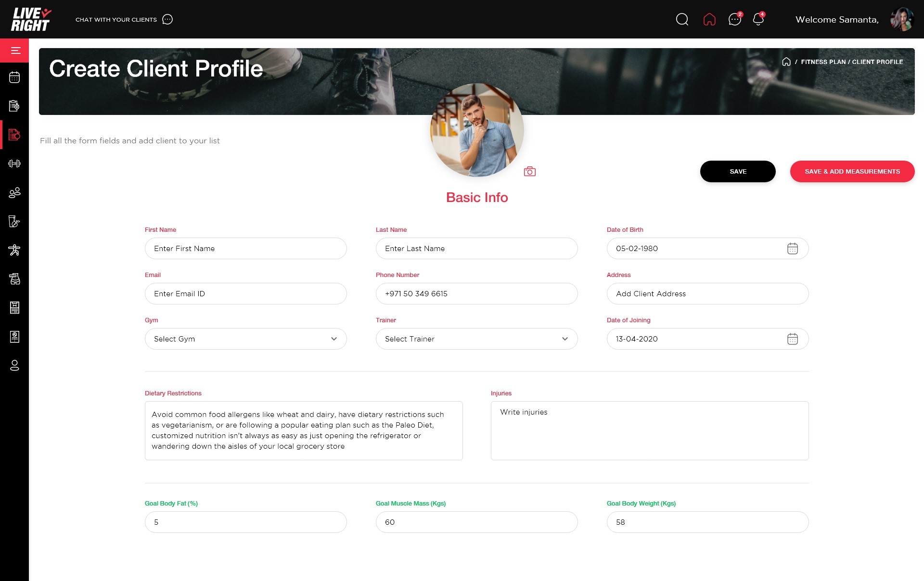Click the black SAVE button

pos(737,172)
